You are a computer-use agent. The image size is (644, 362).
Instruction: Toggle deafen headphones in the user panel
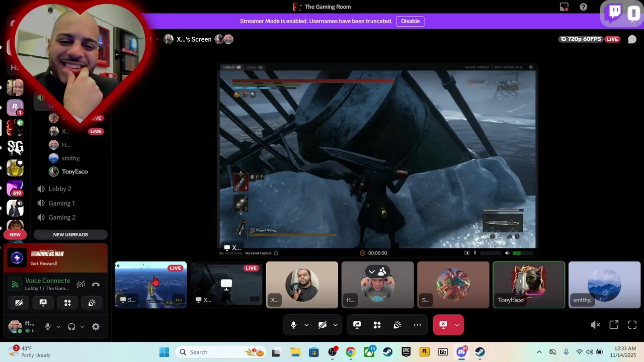pos(71,327)
